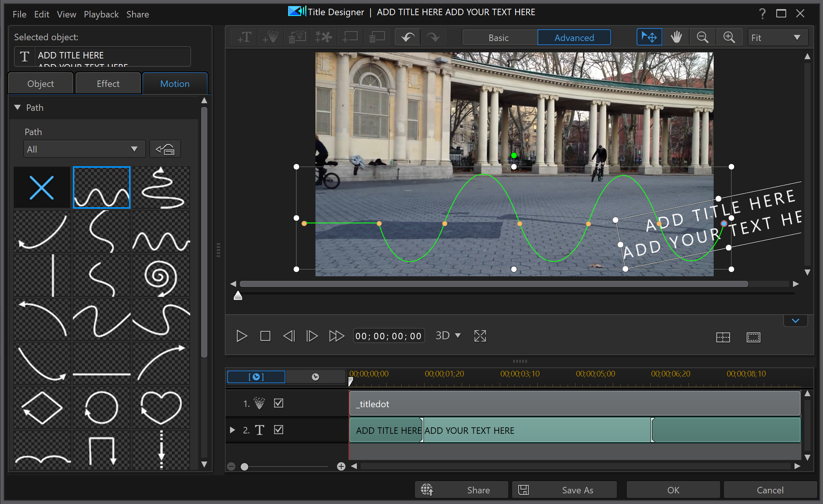Select the Move/Transform tool

click(649, 38)
